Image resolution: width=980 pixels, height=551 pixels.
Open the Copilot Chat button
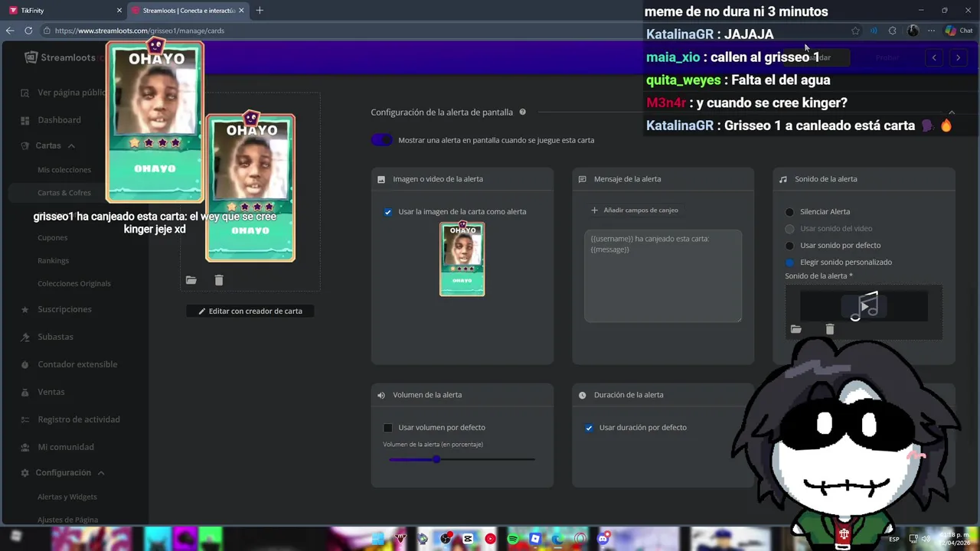959,31
